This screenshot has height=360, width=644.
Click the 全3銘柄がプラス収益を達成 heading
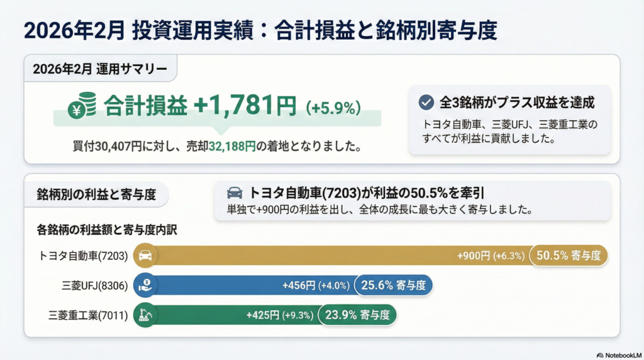pos(518,103)
